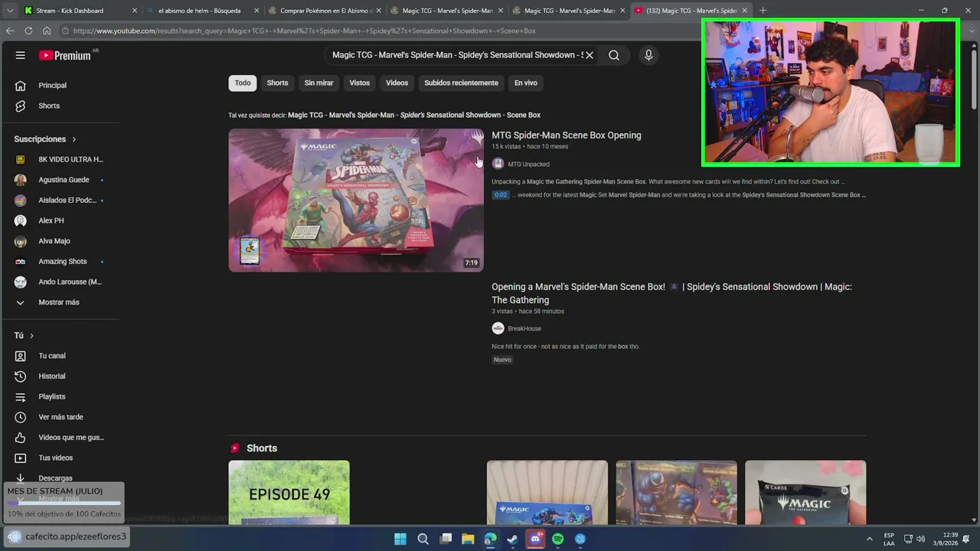980x551 pixels.
Task: Switch to Comprar Pokémon en El Abismo tab
Action: click(x=325, y=11)
